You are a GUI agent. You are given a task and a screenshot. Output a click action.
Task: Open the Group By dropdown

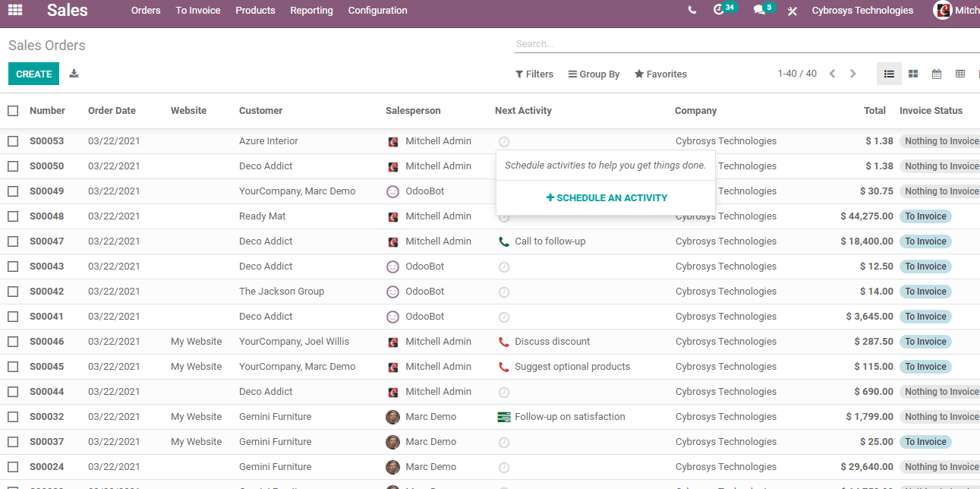tap(594, 74)
